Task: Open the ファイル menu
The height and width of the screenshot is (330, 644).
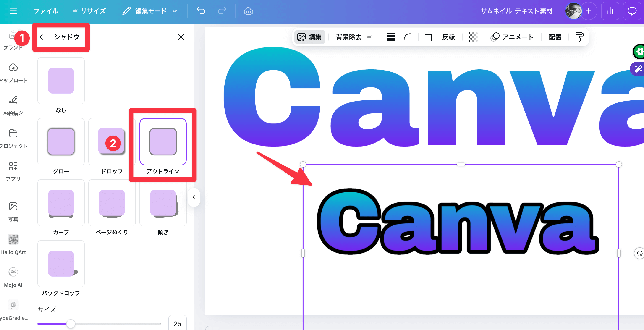Action: [x=46, y=11]
